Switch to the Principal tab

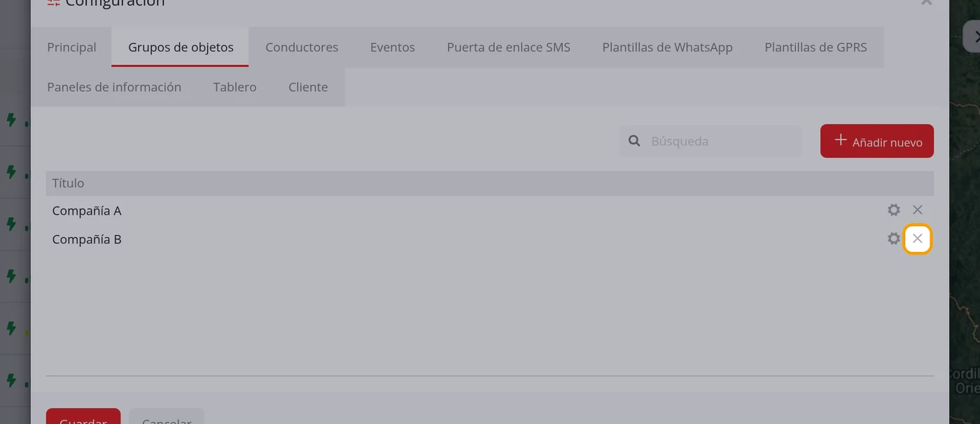pos(71,48)
